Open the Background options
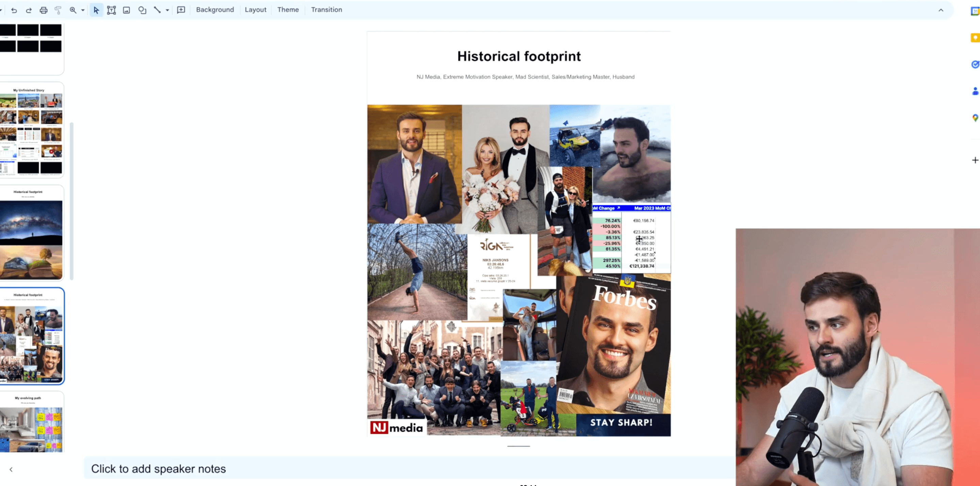This screenshot has height=486, width=980. tap(215, 10)
